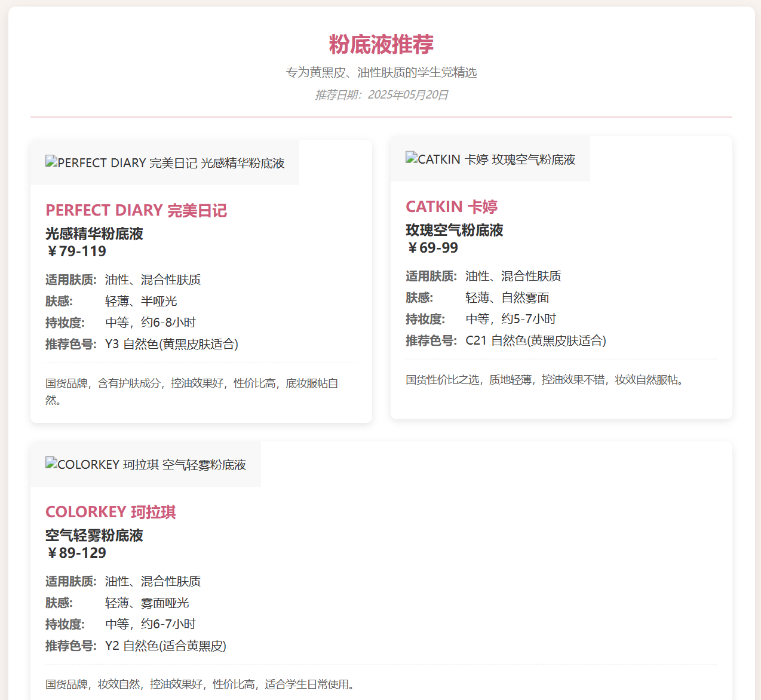Click shade C21 自然色(黄黑皮肤适合)
The image size is (761, 700).
[536, 340]
